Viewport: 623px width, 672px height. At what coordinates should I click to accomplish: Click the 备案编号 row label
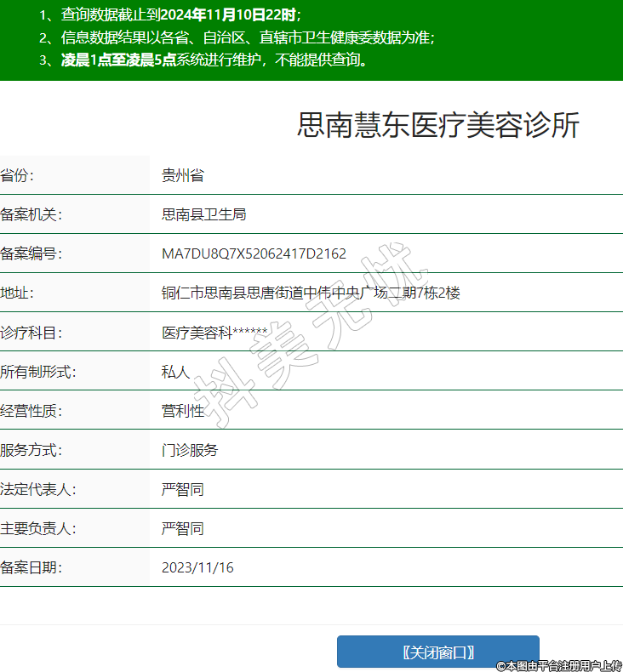[x=31, y=253]
